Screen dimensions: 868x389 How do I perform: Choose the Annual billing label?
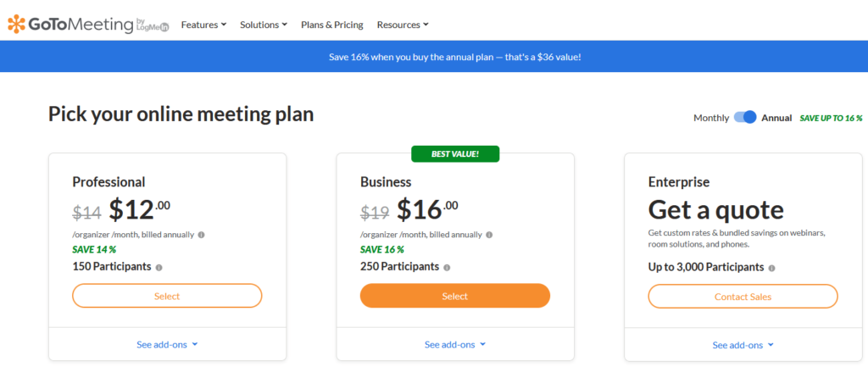coord(776,118)
